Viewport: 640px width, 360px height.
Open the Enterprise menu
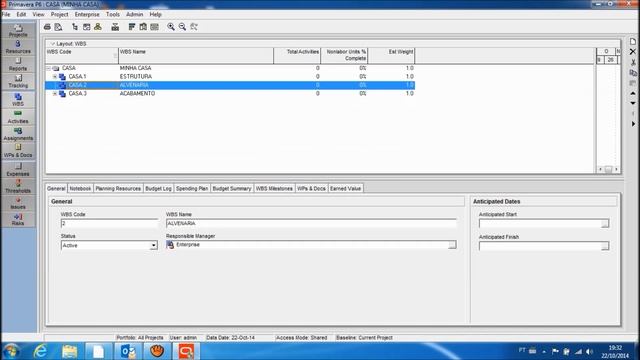tap(87, 14)
